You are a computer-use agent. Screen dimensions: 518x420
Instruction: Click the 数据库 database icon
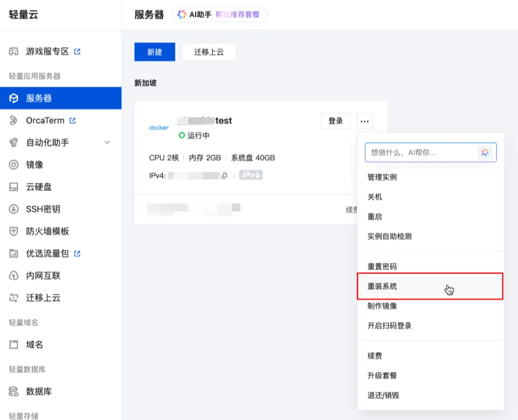click(14, 392)
